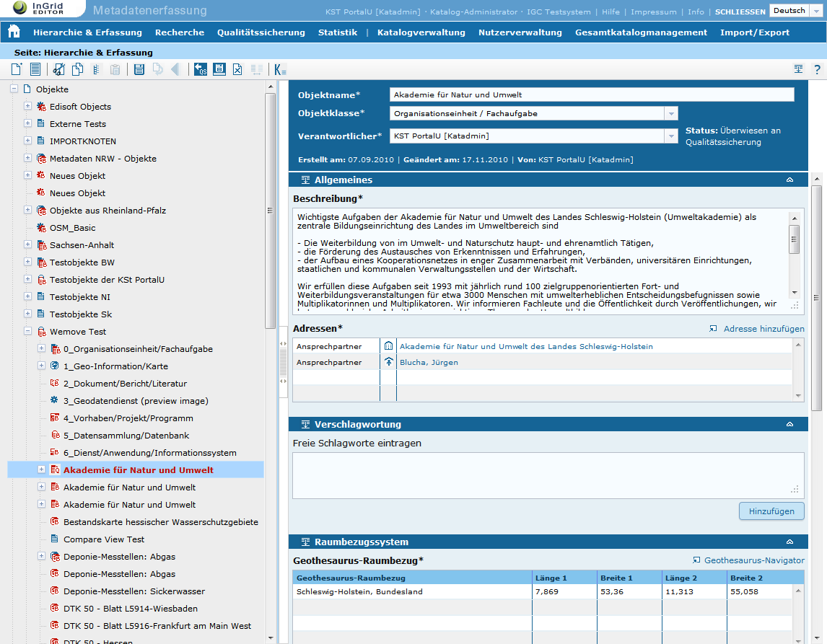Save with the floppy disk toolbar icon
Screen dimensions: 827x644
[x=139, y=69]
